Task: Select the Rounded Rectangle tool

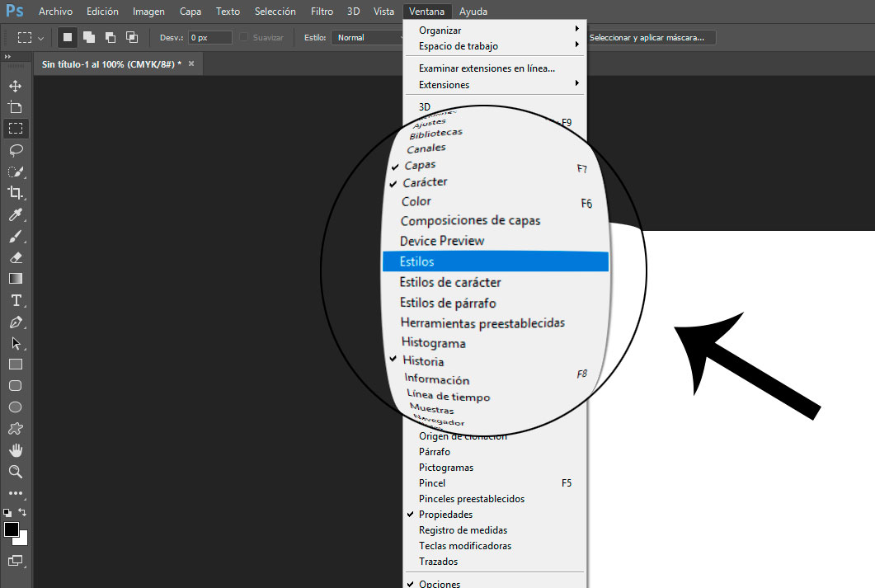Action: tap(16, 385)
